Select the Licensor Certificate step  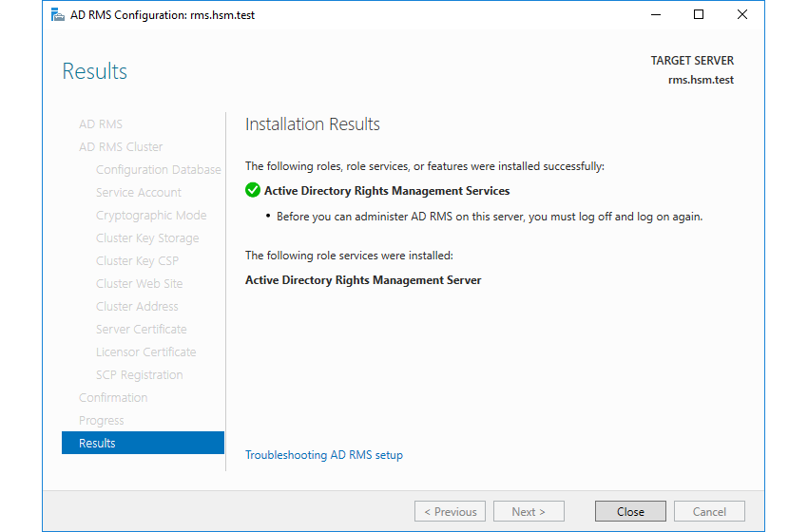click(145, 351)
